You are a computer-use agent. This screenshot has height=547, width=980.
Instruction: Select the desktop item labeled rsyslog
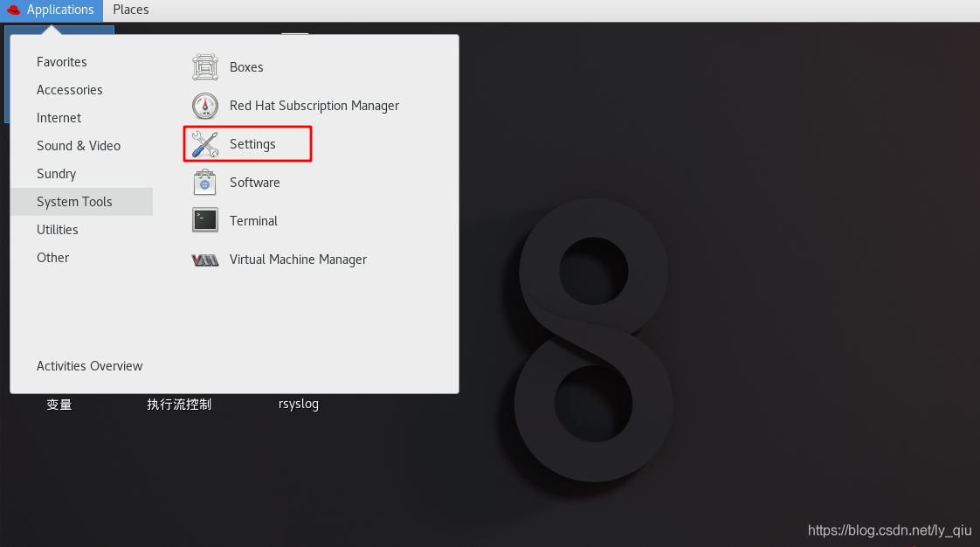tap(299, 405)
